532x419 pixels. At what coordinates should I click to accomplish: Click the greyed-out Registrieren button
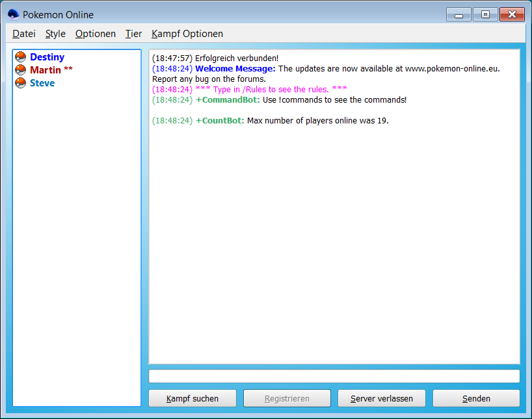point(287,398)
